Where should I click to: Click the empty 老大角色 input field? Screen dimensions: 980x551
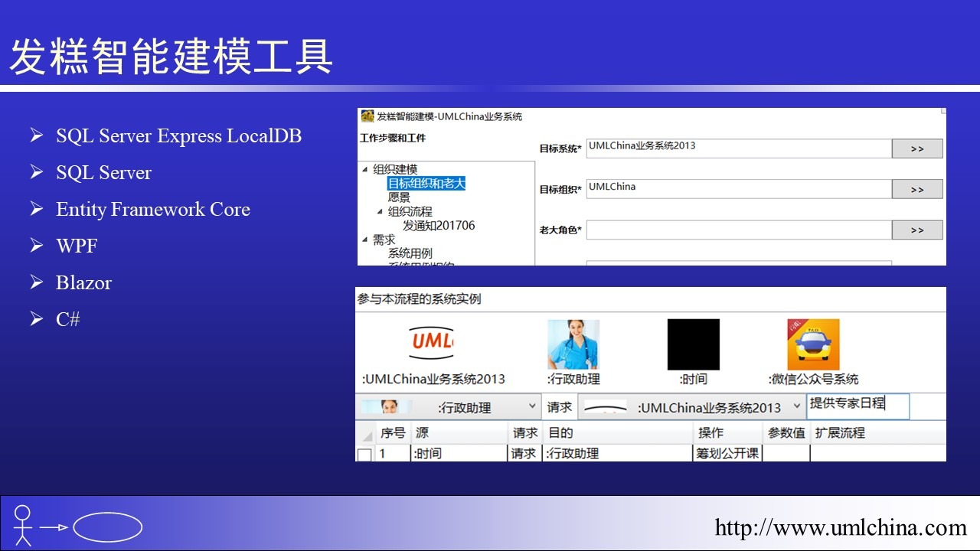pos(739,230)
